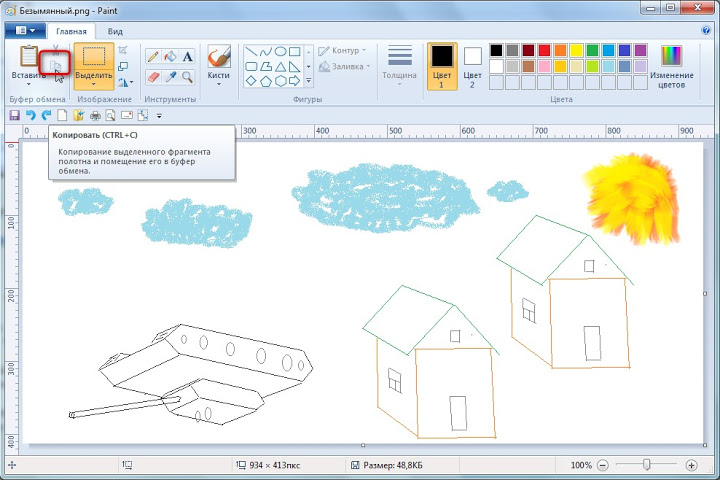Open the Главная ribbon tab

[71, 31]
